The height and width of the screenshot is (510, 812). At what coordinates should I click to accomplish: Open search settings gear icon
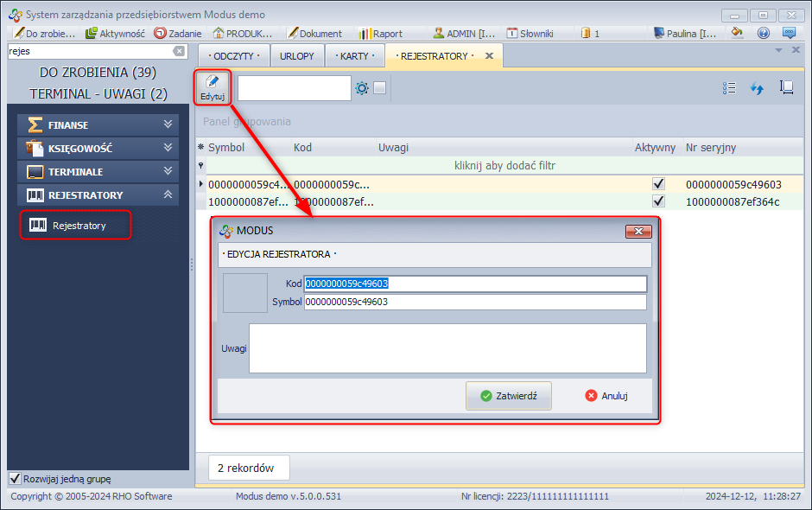pos(362,88)
